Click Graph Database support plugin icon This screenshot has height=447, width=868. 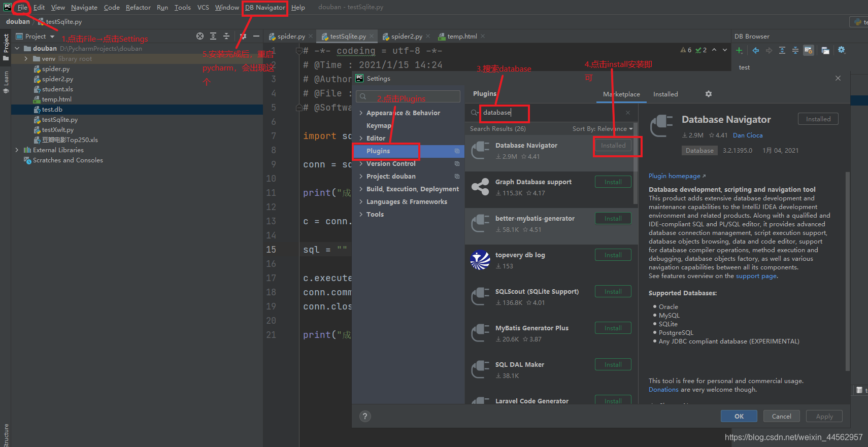[480, 187]
